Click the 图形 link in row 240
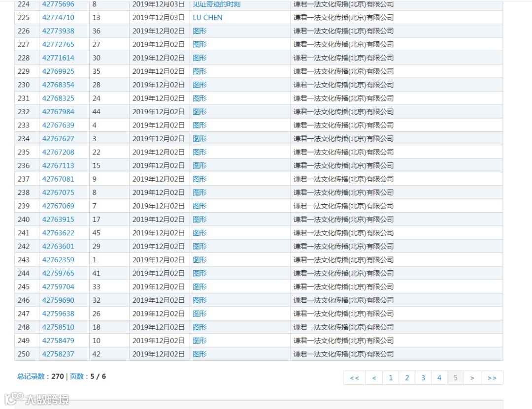The height and width of the screenshot is (409, 532). click(x=199, y=220)
